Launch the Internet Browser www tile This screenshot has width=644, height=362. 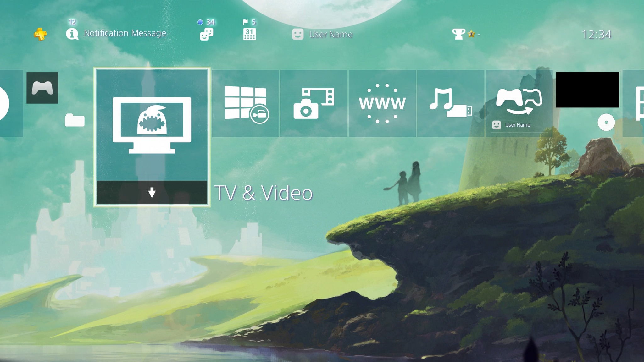tap(382, 103)
